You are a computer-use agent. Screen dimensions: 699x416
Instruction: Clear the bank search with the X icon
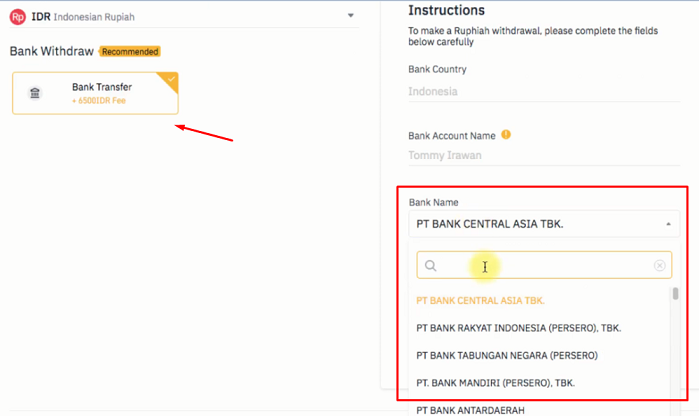pos(659,266)
